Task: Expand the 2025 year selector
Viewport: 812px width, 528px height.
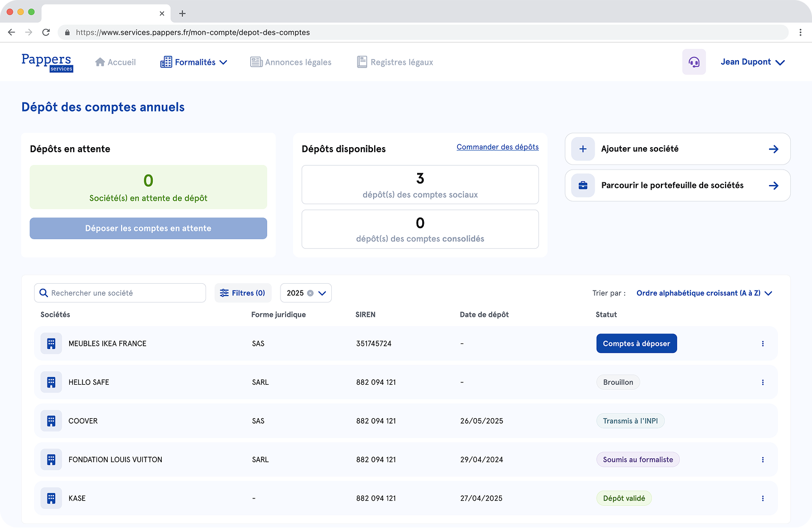Action: point(322,293)
